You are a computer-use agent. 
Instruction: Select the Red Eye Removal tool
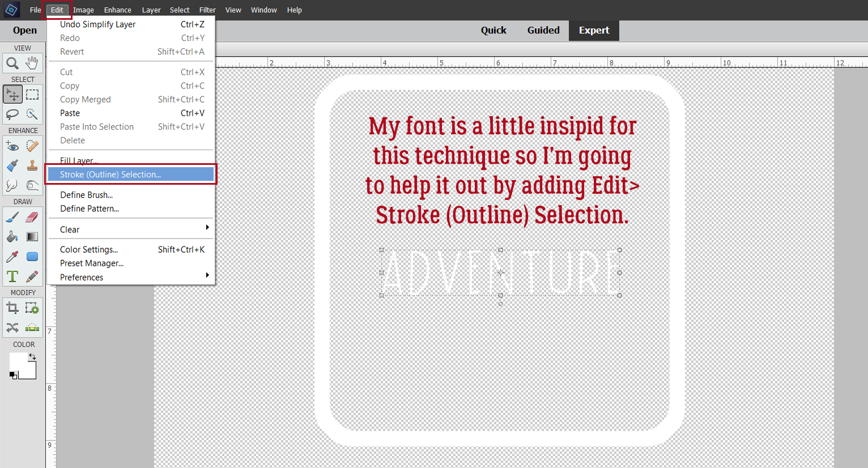pyautogui.click(x=12, y=146)
